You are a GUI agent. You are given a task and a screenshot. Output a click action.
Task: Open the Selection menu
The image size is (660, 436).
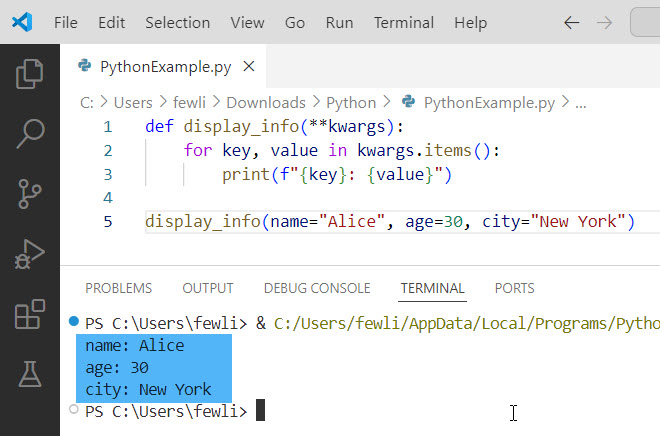pos(178,23)
